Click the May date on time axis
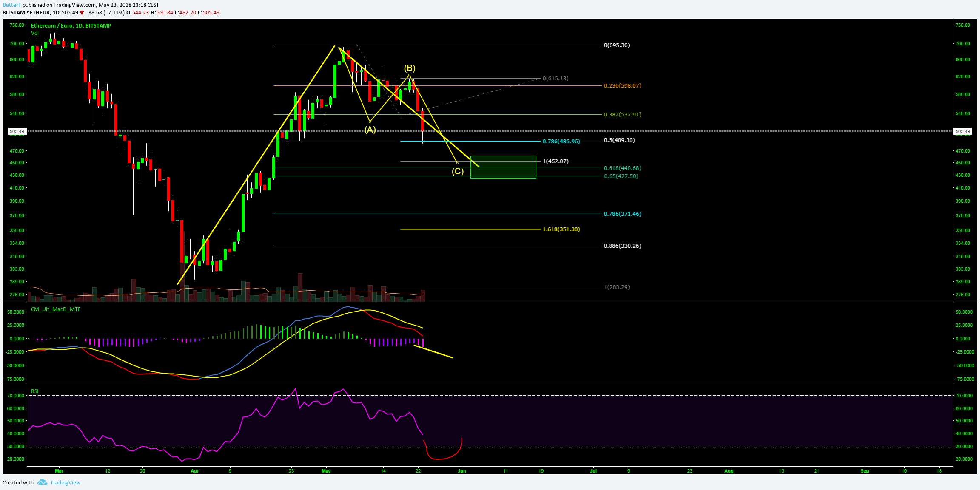980x490 pixels. point(326,471)
